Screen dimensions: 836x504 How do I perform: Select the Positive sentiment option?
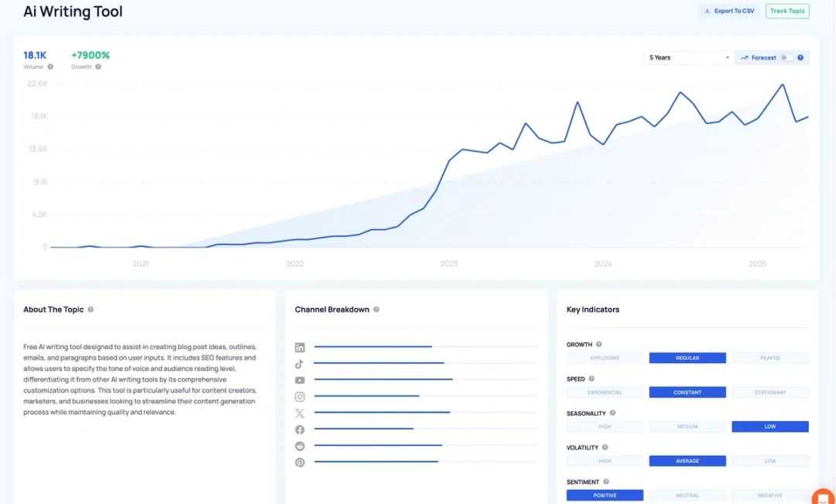605,495
